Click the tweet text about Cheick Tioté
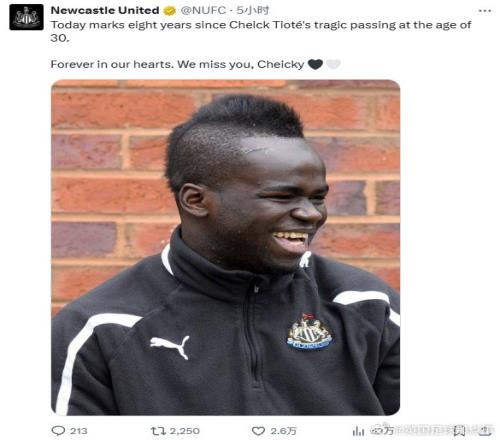 coord(261,31)
